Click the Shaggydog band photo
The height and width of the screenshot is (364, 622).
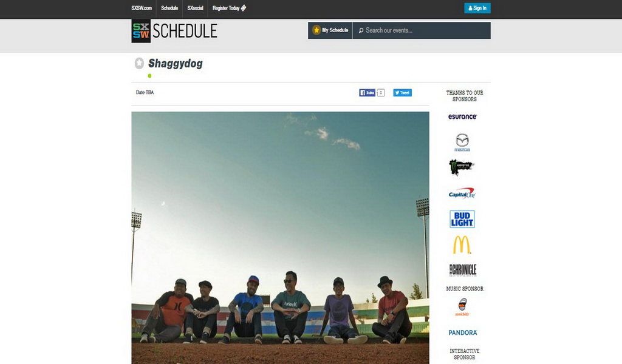click(280, 238)
